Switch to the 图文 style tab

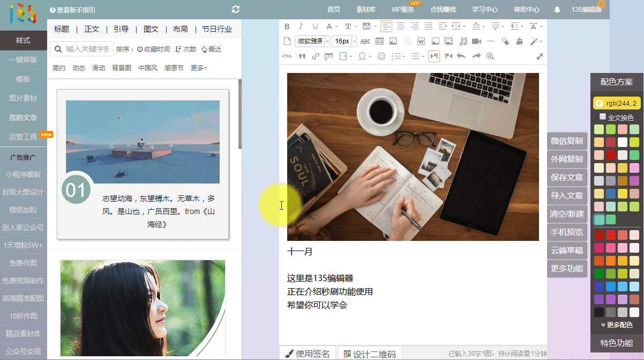point(151,29)
